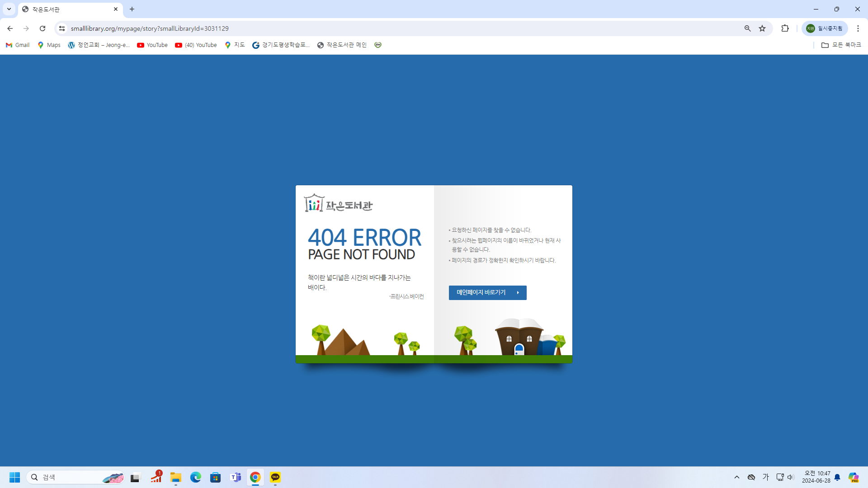Open the red chart app with badge in taskbar
868x488 pixels.
[x=156, y=477]
